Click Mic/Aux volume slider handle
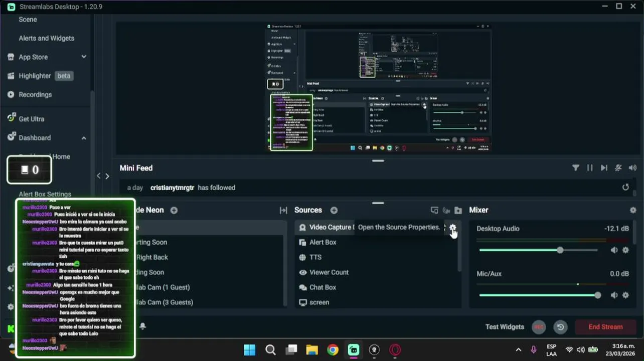This screenshot has height=361, width=644. 597,295
